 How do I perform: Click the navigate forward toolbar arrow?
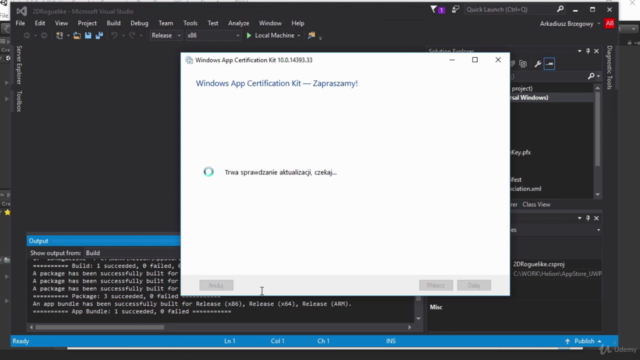click(x=44, y=36)
